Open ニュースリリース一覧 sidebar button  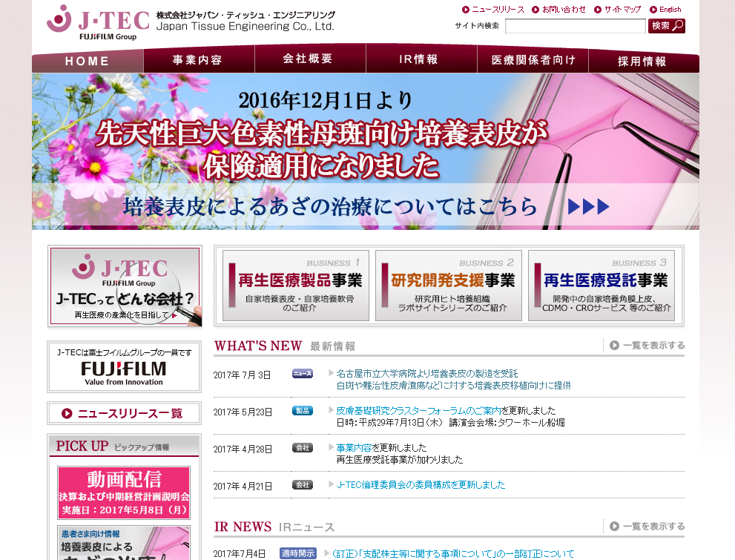point(124,413)
